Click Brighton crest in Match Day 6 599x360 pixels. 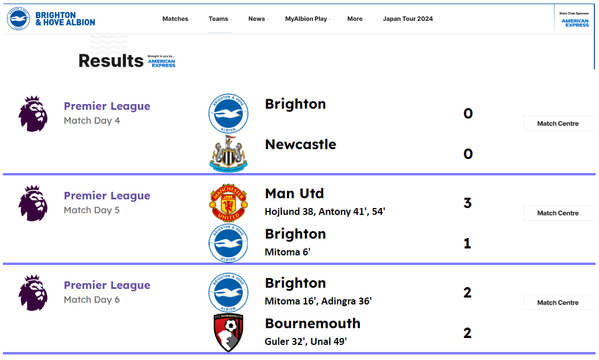228,292
